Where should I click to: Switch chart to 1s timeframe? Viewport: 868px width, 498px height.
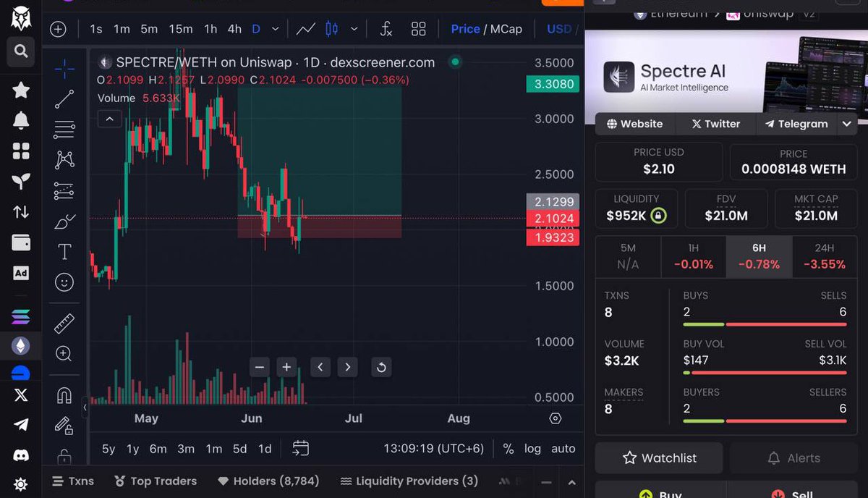(96, 29)
